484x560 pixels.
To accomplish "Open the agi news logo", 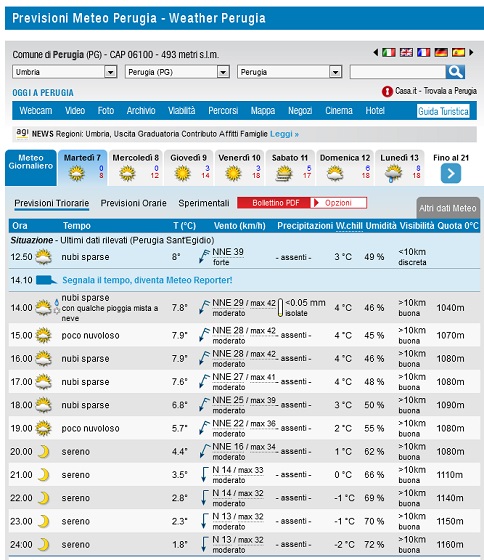I will pos(22,133).
